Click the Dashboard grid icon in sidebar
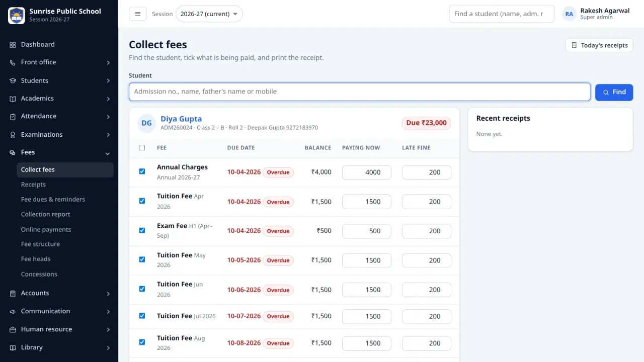Image resolution: width=644 pixels, height=362 pixels. coord(13,45)
